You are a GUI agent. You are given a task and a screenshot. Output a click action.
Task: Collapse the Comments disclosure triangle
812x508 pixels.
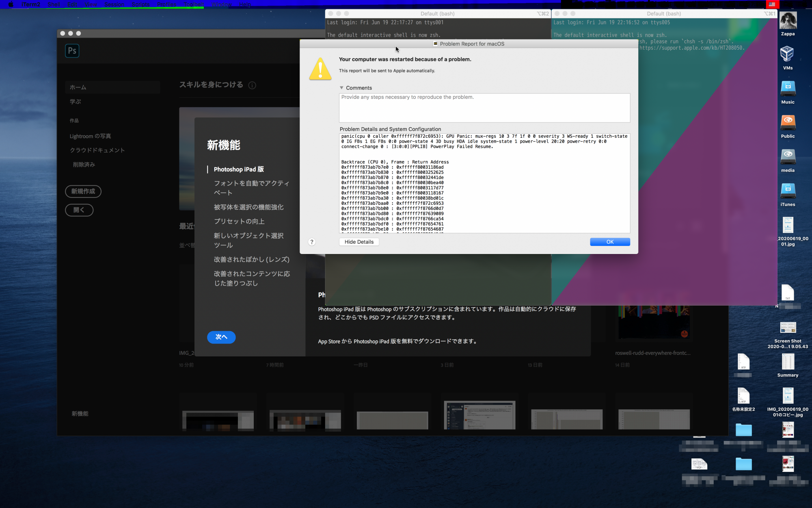point(341,88)
